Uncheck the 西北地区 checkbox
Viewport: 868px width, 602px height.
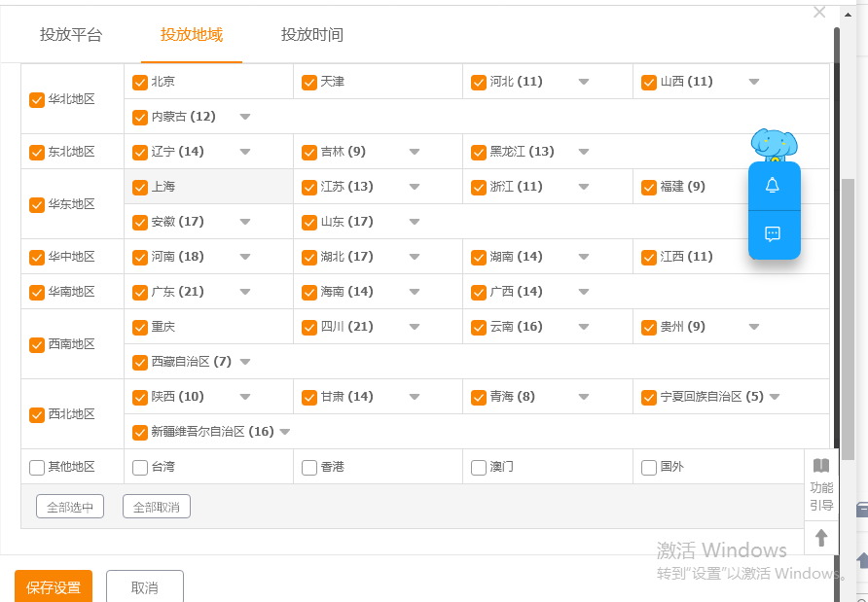pyautogui.click(x=37, y=415)
